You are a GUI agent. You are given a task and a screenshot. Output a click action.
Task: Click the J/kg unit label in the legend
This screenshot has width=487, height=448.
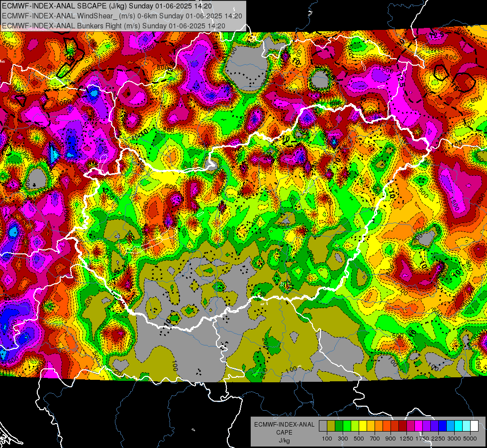285,441
